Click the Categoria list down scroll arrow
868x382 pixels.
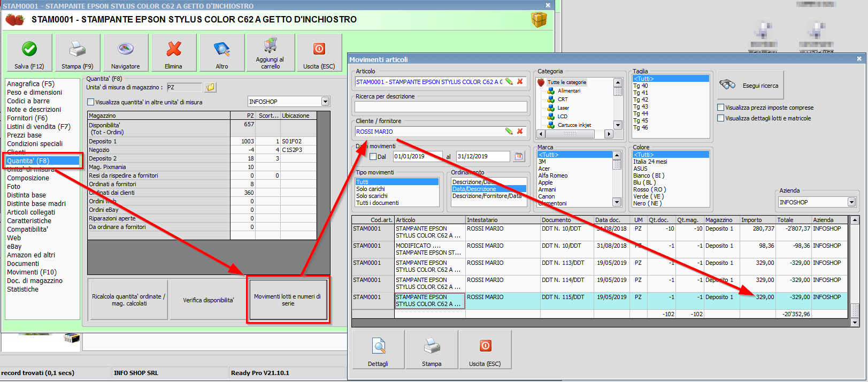pos(618,125)
